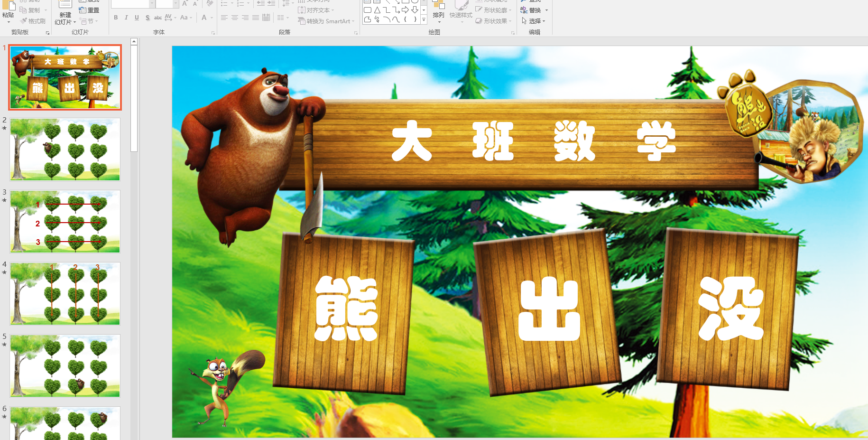Viewport: 868px width, 440px height.
Task: Click the 编辑 group label
Action: 535,32
